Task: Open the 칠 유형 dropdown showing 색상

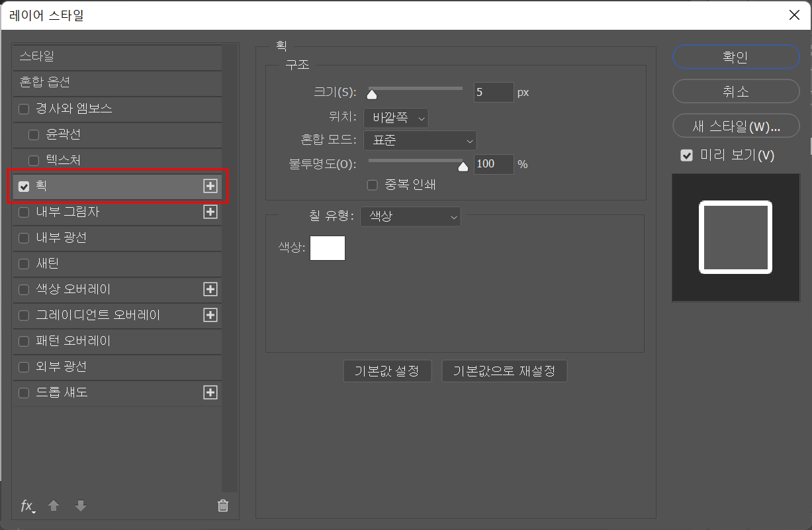Action: click(410, 216)
